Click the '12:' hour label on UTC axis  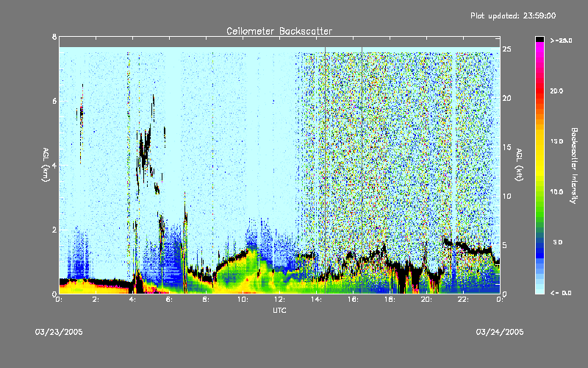click(280, 300)
